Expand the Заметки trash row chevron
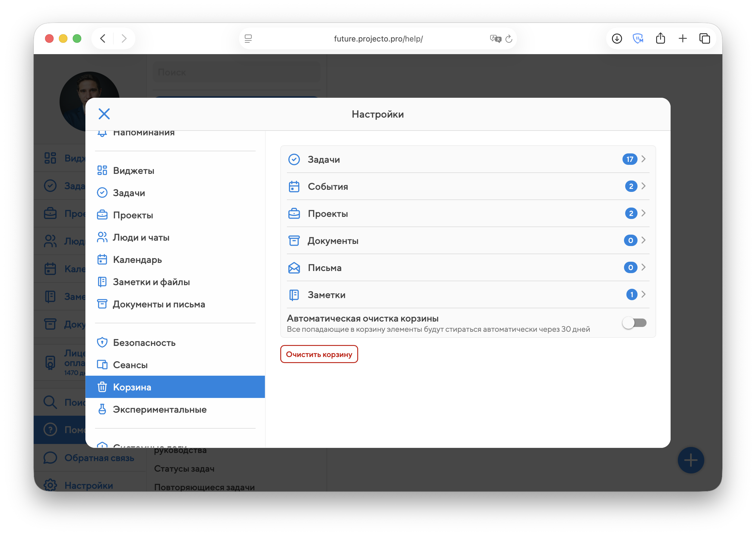 coord(644,294)
